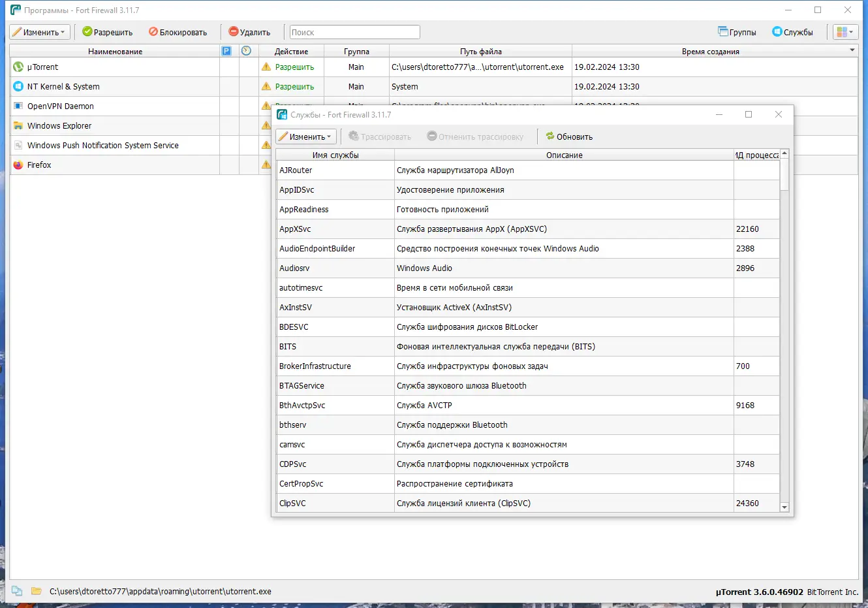Viewport: 868px width, 608px height.
Task: Select the NT Kernel & System icon
Action: coord(18,86)
